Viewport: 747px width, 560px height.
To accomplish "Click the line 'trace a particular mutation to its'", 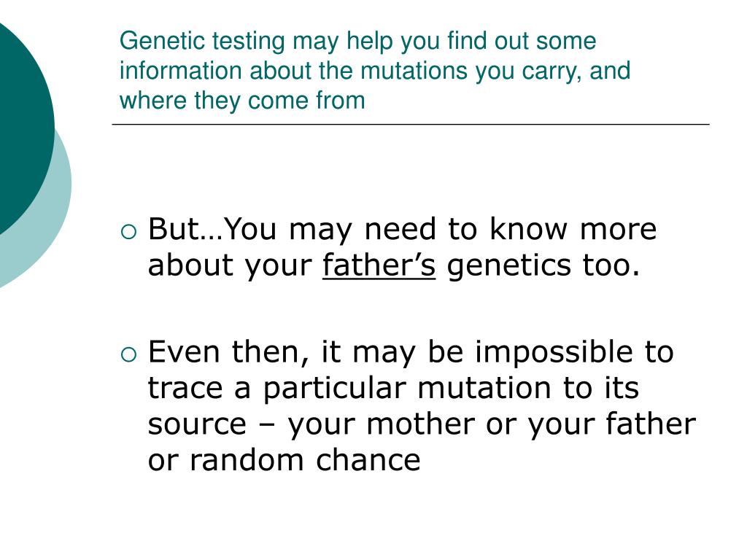I will (x=393, y=388).
